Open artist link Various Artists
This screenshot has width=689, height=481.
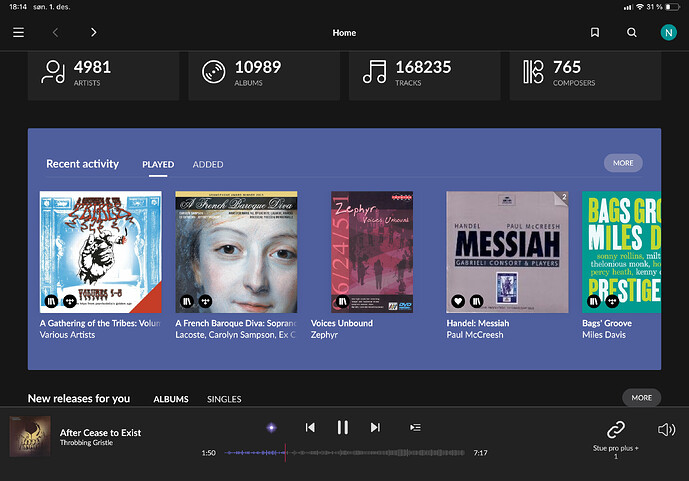[x=67, y=335]
